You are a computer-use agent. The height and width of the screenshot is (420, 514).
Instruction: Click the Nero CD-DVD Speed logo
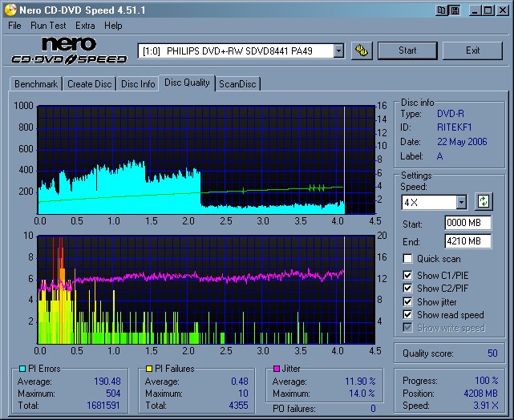69,50
